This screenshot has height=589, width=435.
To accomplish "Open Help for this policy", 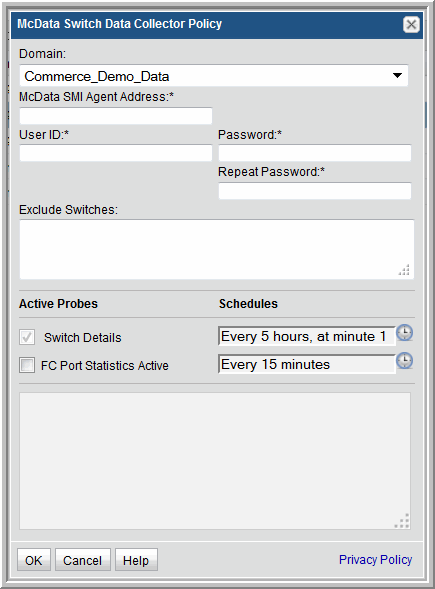I will 136,560.
